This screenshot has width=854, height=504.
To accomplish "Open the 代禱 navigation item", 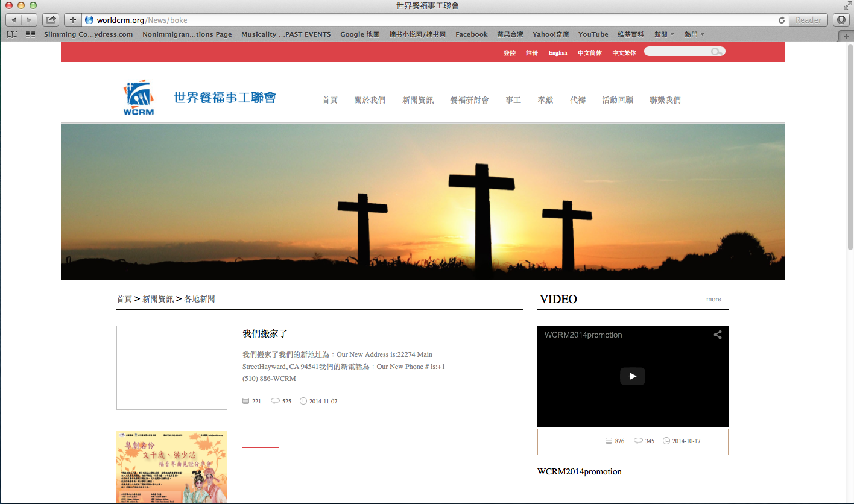I will [x=578, y=100].
